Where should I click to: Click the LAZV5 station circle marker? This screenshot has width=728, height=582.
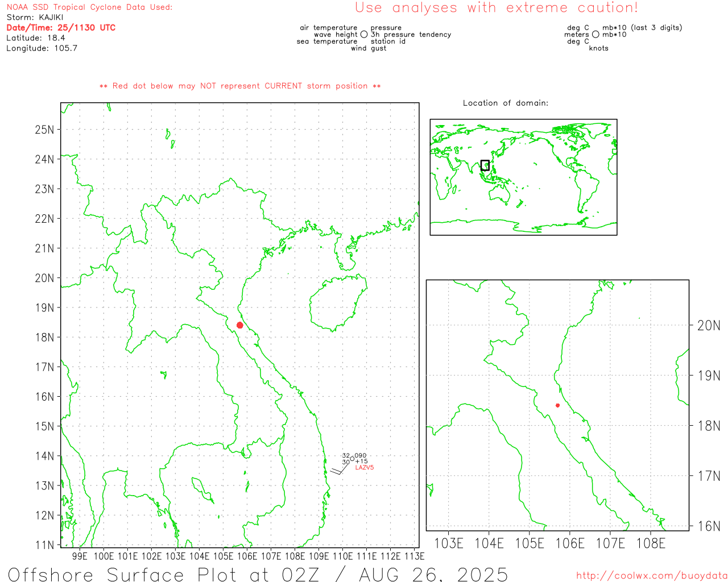pos(352,459)
